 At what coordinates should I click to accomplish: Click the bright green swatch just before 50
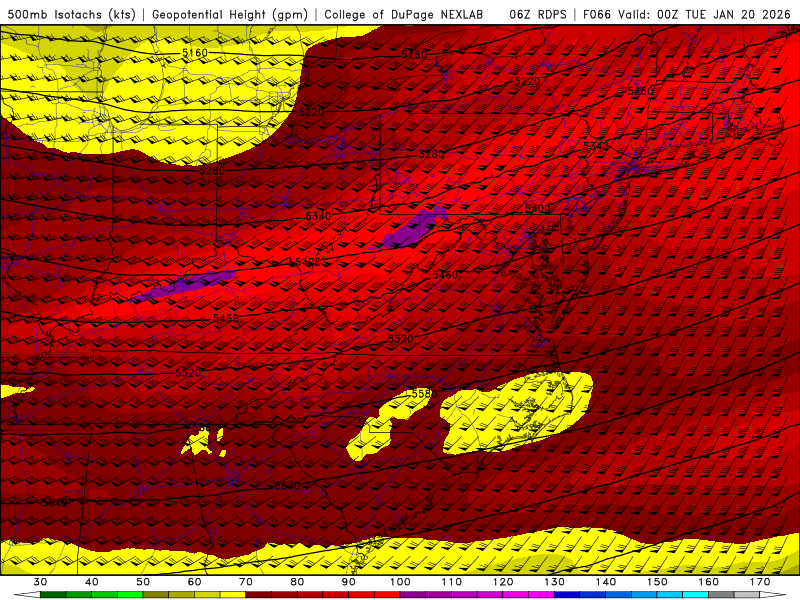[130, 595]
